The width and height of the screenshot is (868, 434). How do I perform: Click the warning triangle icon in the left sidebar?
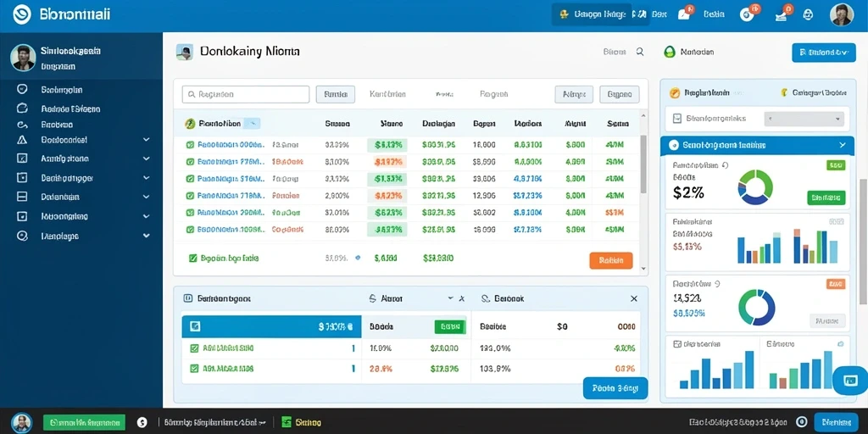pos(22,140)
